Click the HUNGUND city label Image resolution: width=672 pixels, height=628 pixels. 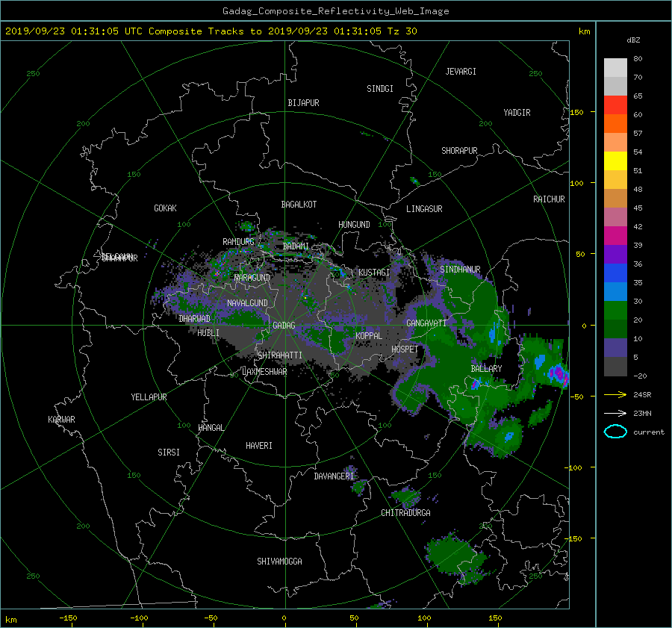(354, 225)
